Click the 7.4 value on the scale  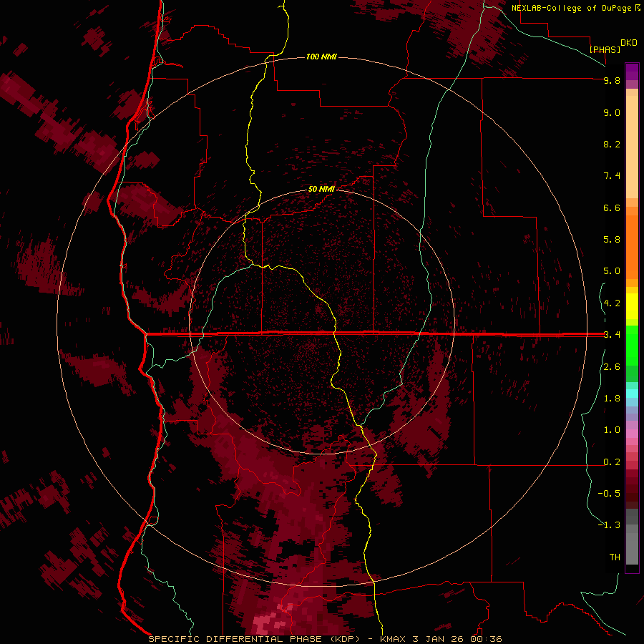click(612, 176)
